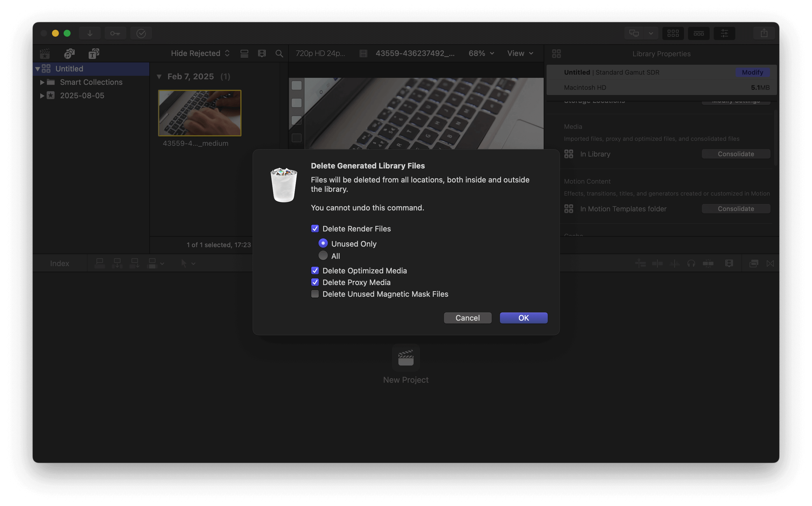Click Smart Collections folder label

pyautogui.click(x=91, y=82)
